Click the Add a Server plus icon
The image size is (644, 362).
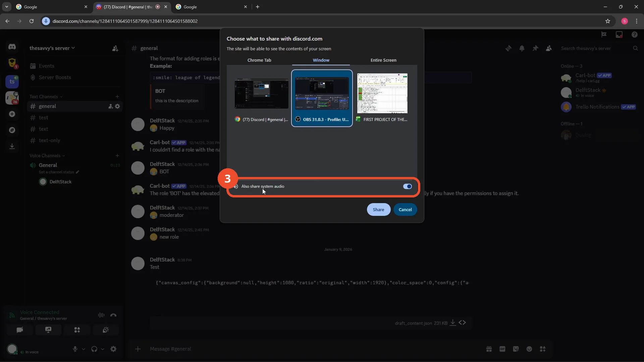[12, 114]
